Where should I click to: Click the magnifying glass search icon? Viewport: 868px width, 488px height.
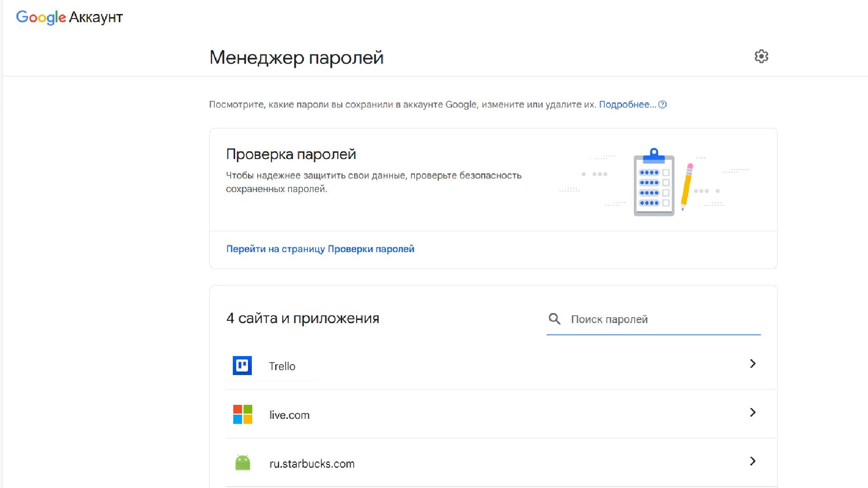(554, 319)
